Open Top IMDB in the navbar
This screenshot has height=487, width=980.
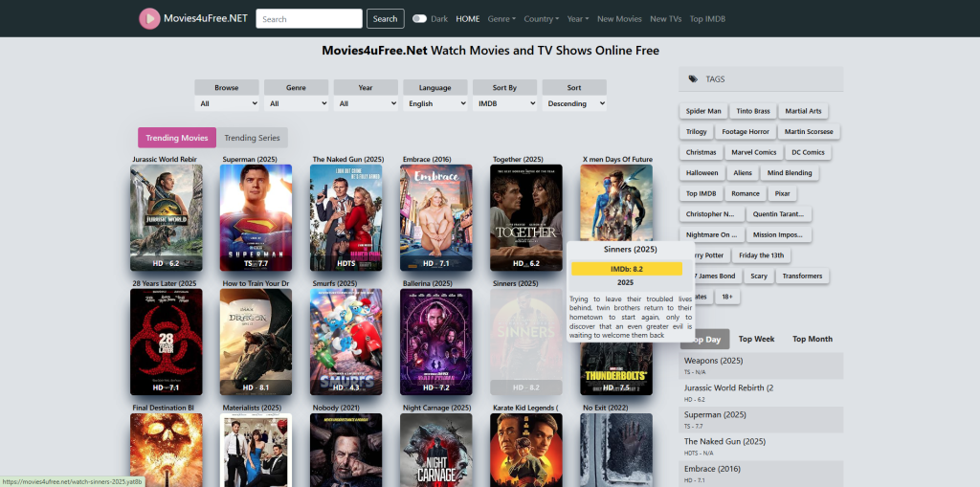[707, 19]
